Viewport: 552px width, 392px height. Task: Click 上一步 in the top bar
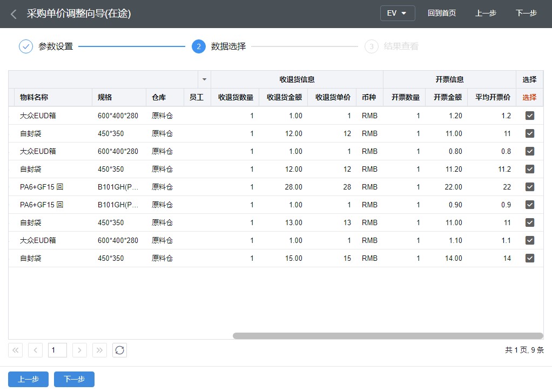(x=486, y=13)
